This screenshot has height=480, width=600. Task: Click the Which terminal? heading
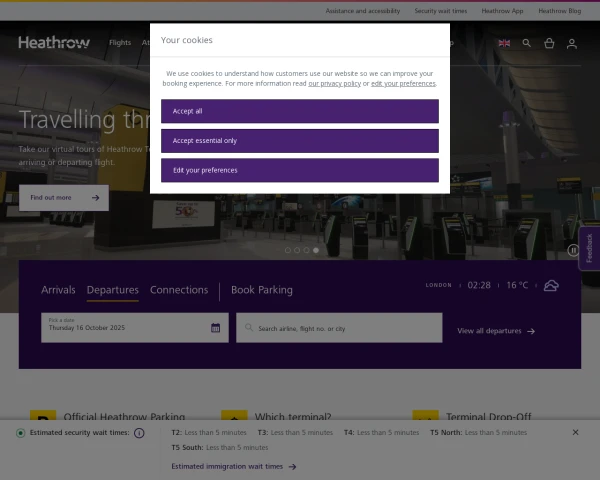click(x=293, y=416)
